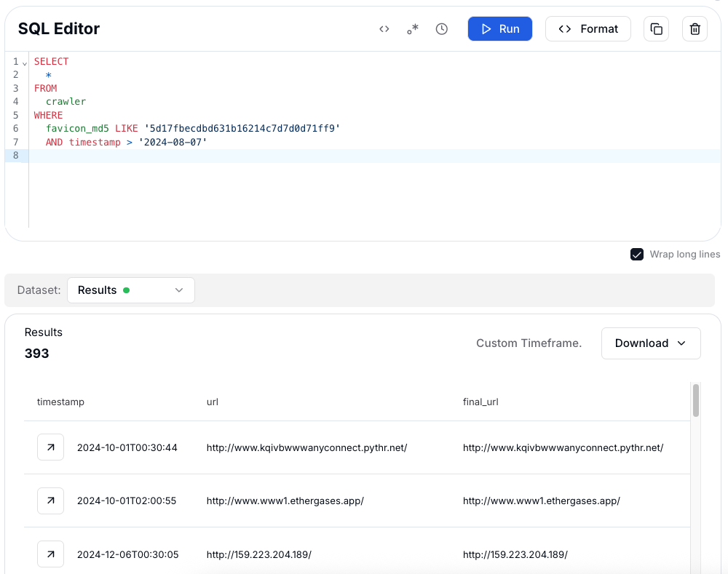This screenshot has height=574, width=728.
Task: Click url http://159.223.204.189/ cell
Action: [259, 554]
